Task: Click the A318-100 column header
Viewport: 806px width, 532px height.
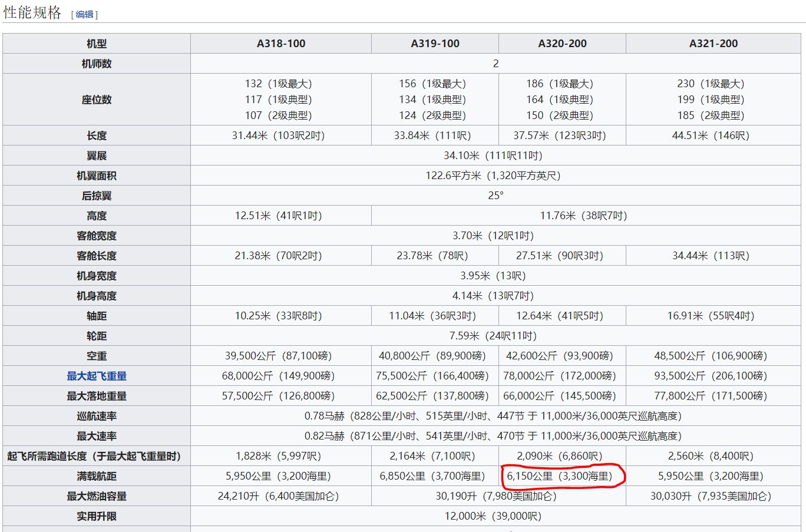Action: click(x=281, y=44)
